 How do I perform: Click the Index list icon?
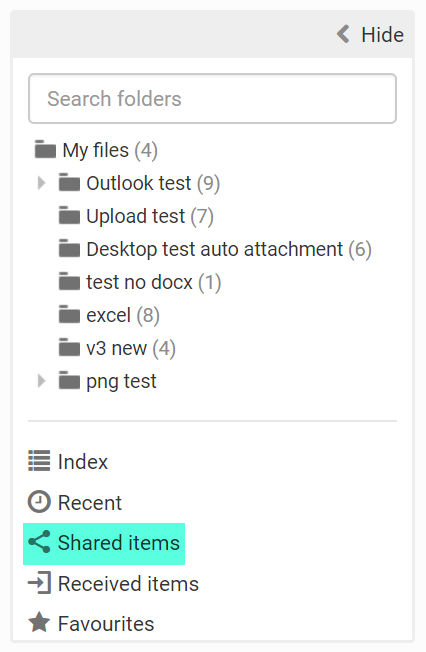click(39, 461)
